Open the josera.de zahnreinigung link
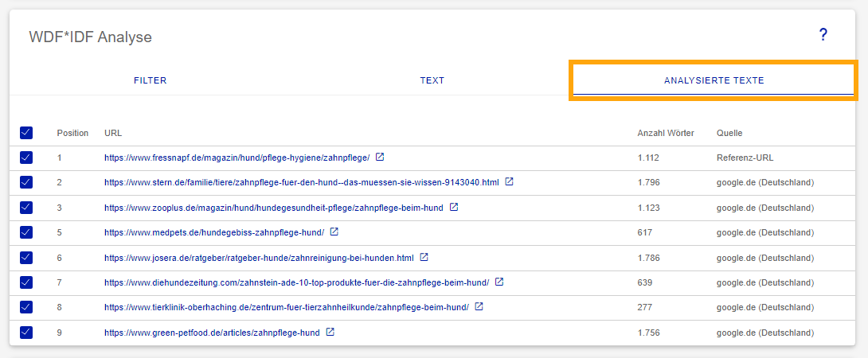 259,258
